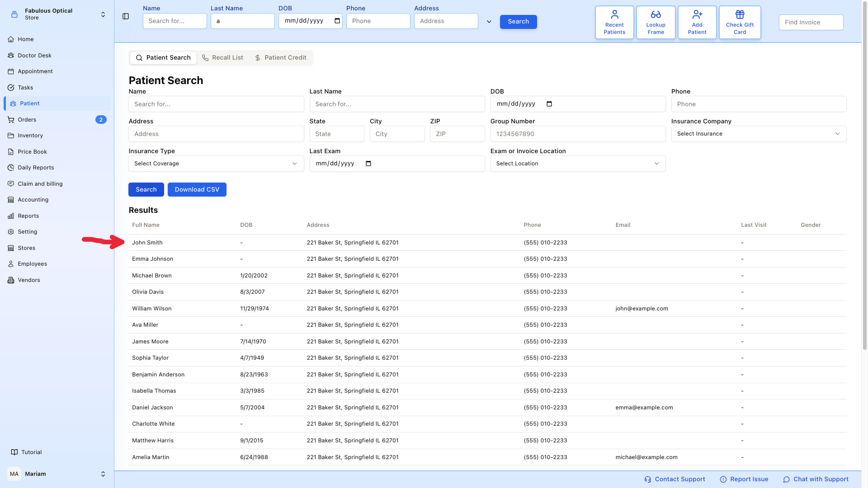
Task: Open the Emma Johnson patient row
Action: (x=487, y=259)
